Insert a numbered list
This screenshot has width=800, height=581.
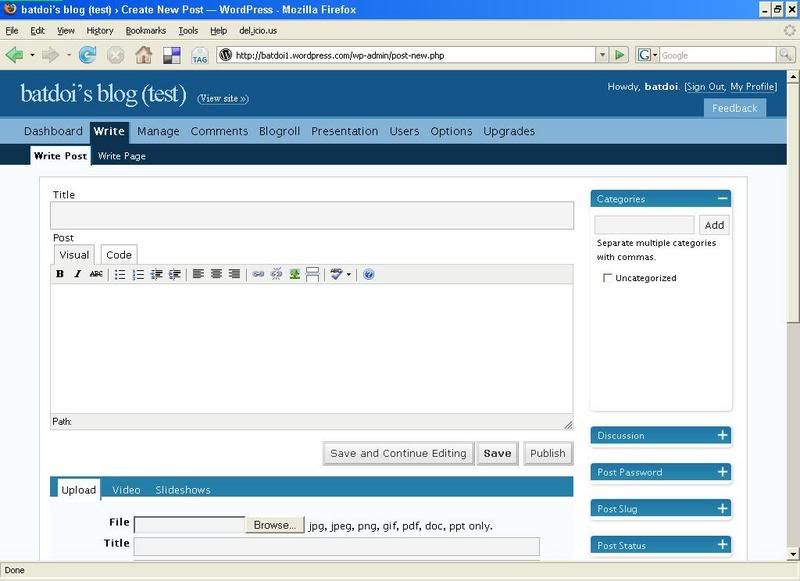pyautogui.click(x=138, y=274)
